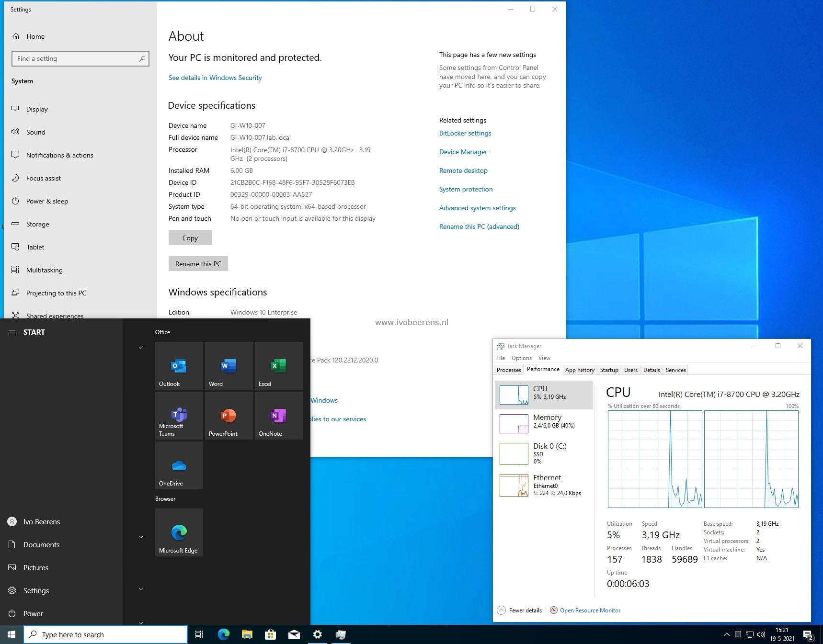Open Documents from the Start menu
This screenshot has width=823, height=644.
pyautogui.click(x=61, y=545)
